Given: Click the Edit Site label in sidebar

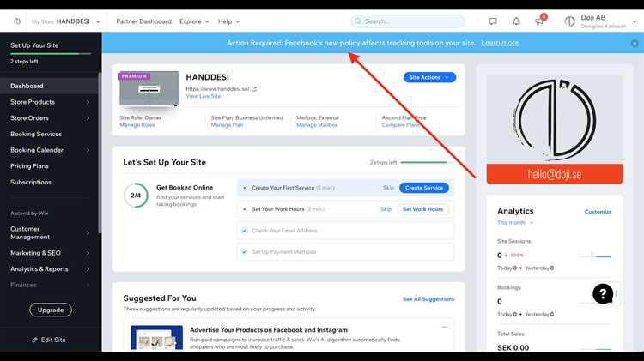Looking at the screenshot, I should 53,340.
